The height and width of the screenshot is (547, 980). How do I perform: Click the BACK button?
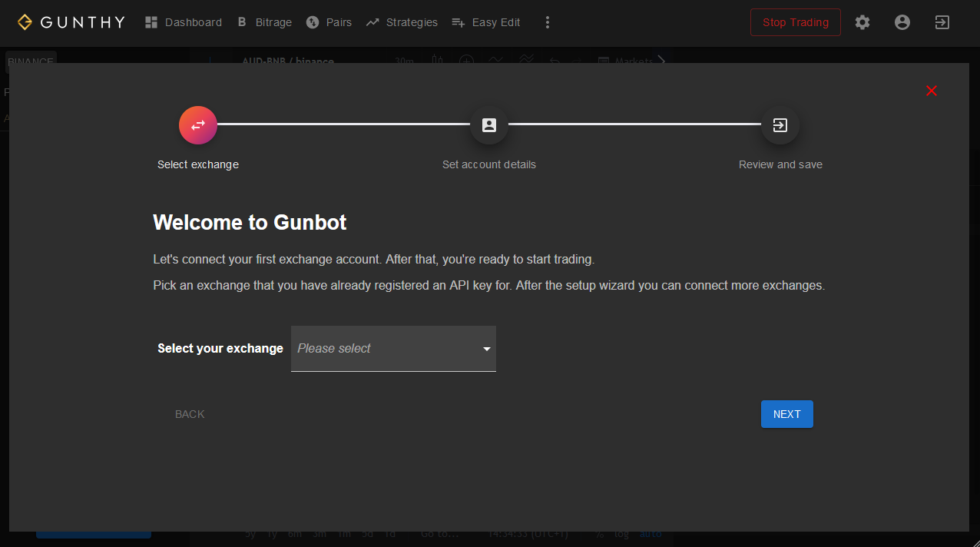pyautogui.click(x=190, y=414)
